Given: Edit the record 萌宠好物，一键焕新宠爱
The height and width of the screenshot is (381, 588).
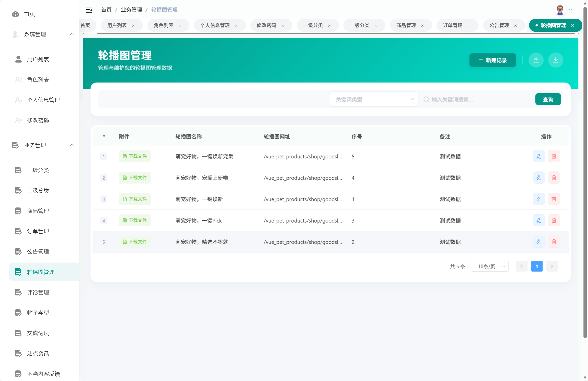Looking at the screenshot, I should tap(539, 156).
